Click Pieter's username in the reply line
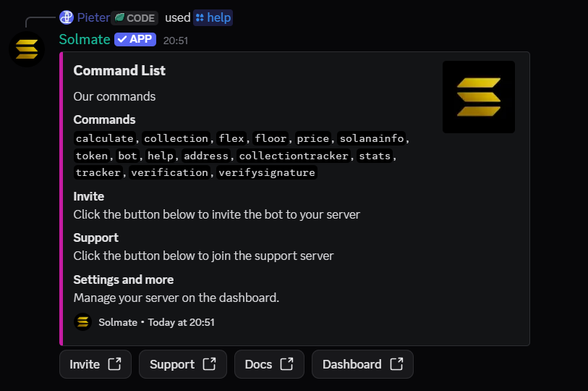The height and width of the screenshot is (391, 588). click(93, 17)
